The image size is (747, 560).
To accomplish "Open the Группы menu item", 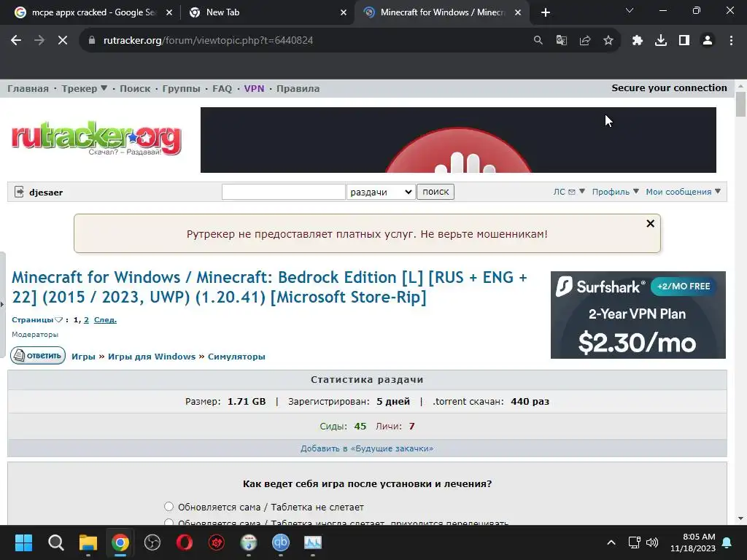I will 181,88.
